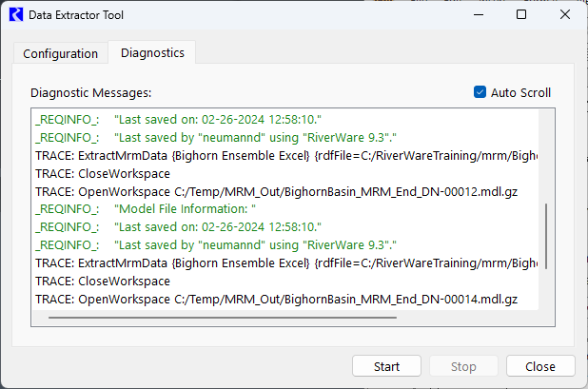The height and width of the screenshot is (389, 588).
Task: Select the OpenWorkspace DN-00014 trace line
Action: [x=275, y=299]
